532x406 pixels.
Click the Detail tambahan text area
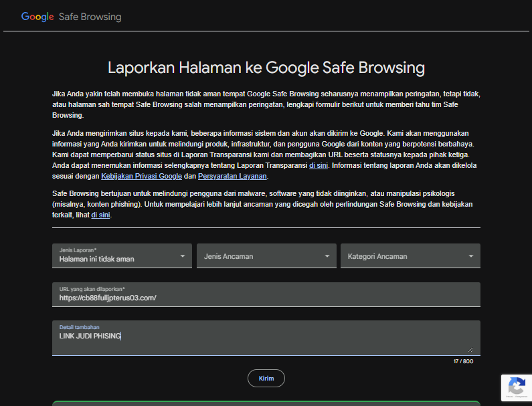[x=266, y=338]
